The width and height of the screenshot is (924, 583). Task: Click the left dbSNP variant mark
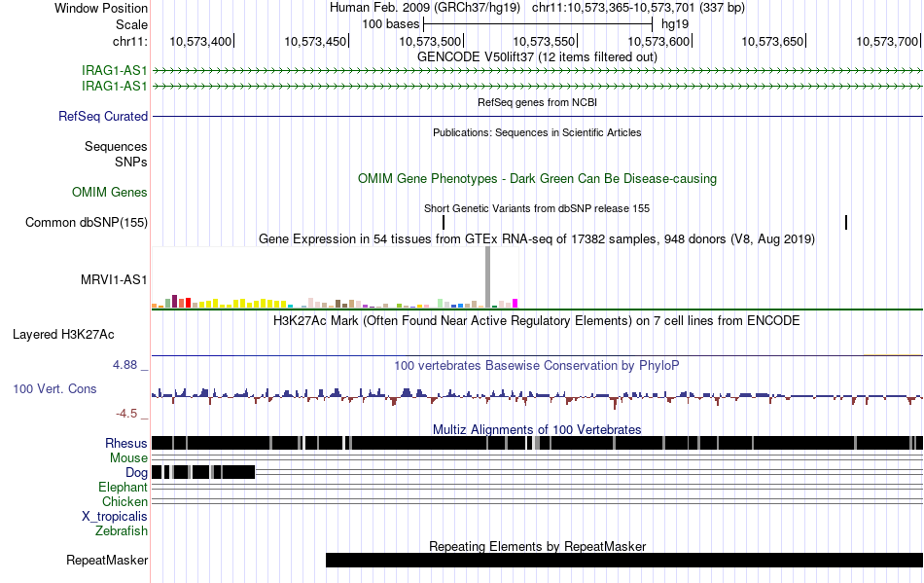coord(444,222)
